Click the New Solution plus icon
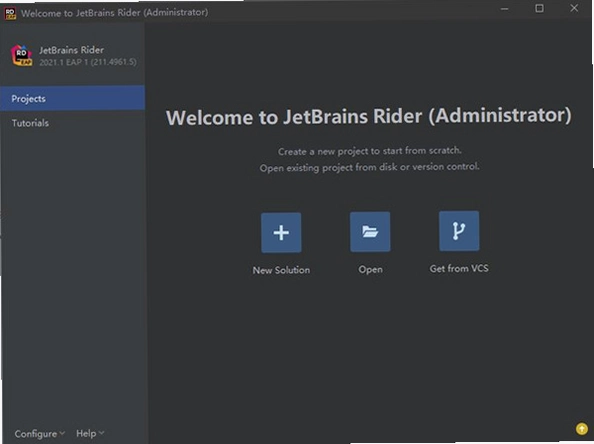Screen dimensions: 594x444 coord(281,232)
